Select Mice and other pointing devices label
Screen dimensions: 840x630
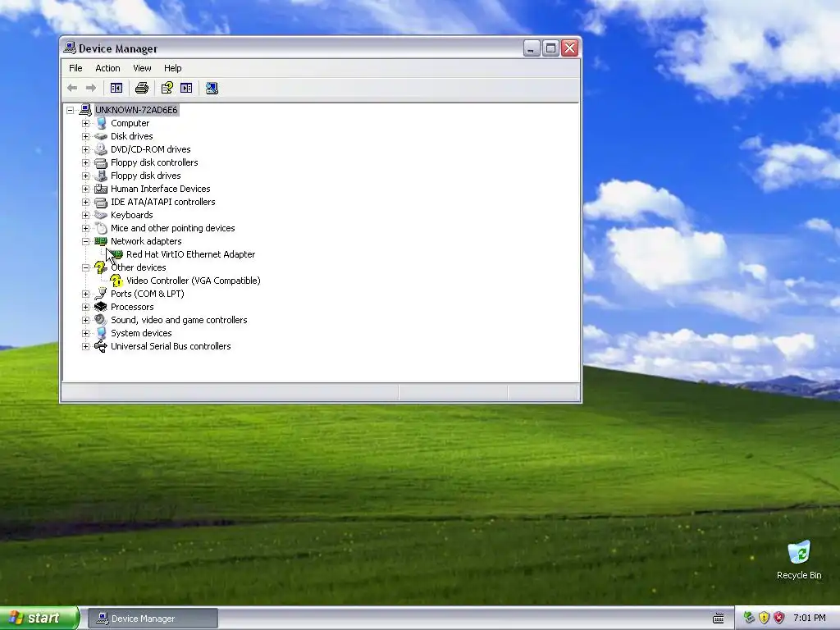pos(172,228)
